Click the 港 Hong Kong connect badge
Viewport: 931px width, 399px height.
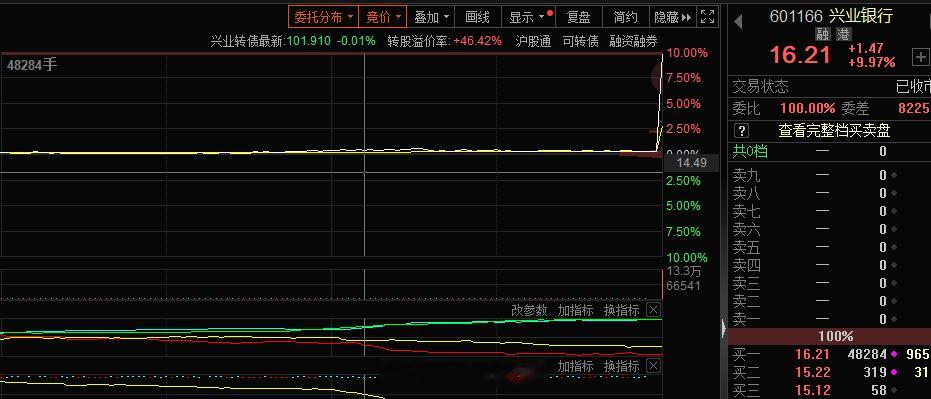tap(844, 34)
